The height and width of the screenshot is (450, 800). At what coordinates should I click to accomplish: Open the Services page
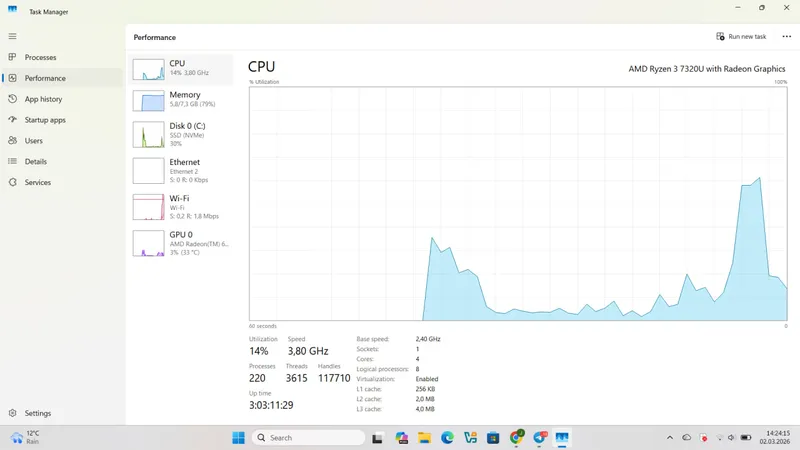(x=62, y=182)
